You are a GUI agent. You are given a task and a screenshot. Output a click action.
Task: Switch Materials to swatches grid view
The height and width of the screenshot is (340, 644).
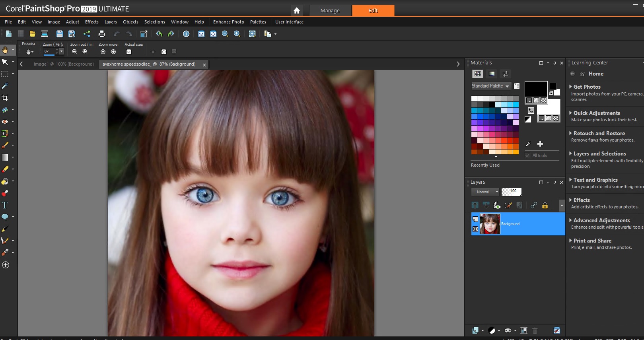[478, 74]
